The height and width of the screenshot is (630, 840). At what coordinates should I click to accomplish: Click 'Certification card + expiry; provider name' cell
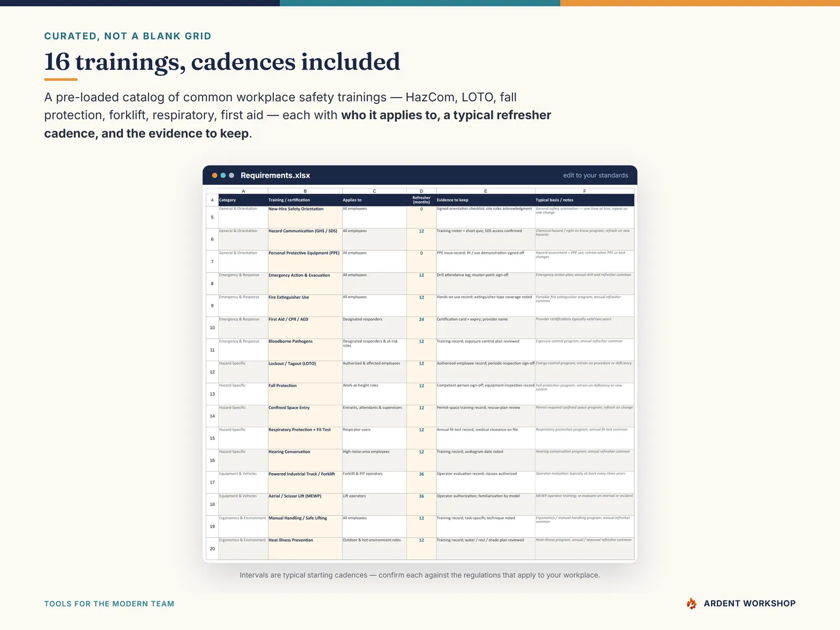(486, 328)
